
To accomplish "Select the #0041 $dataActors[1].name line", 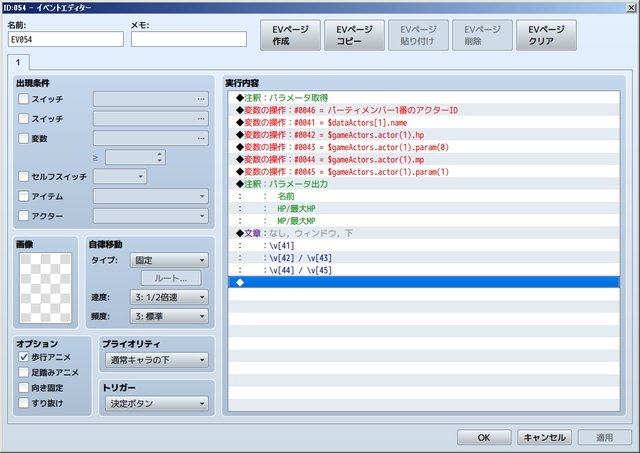I will [424, 122].
